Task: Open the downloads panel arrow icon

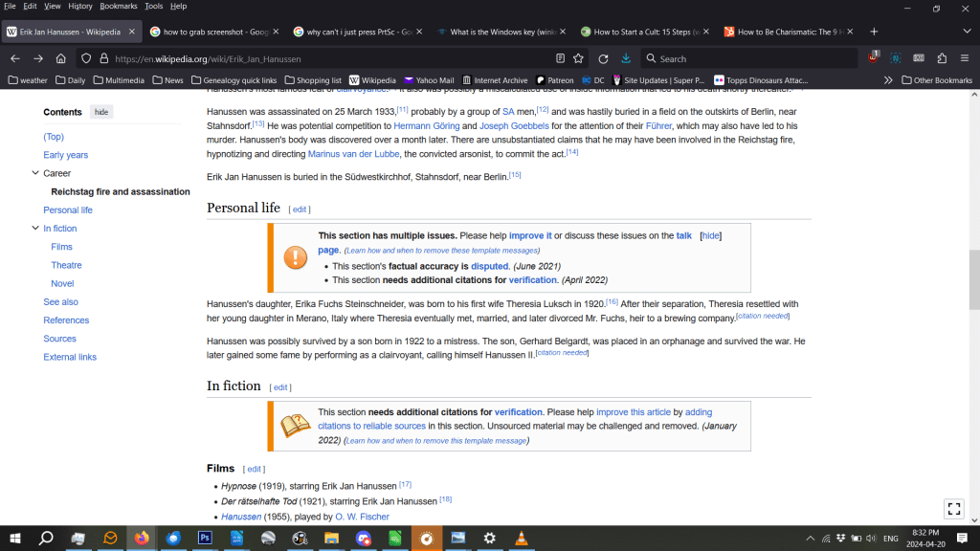Action: tap(626, 58)
